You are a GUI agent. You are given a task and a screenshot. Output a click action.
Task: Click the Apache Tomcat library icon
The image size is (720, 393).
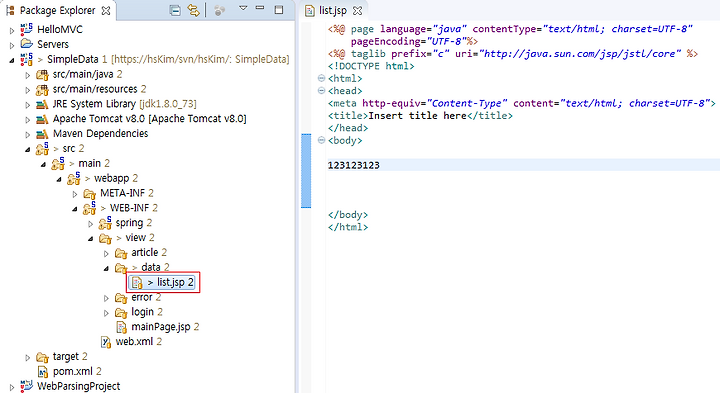(42, 119)
